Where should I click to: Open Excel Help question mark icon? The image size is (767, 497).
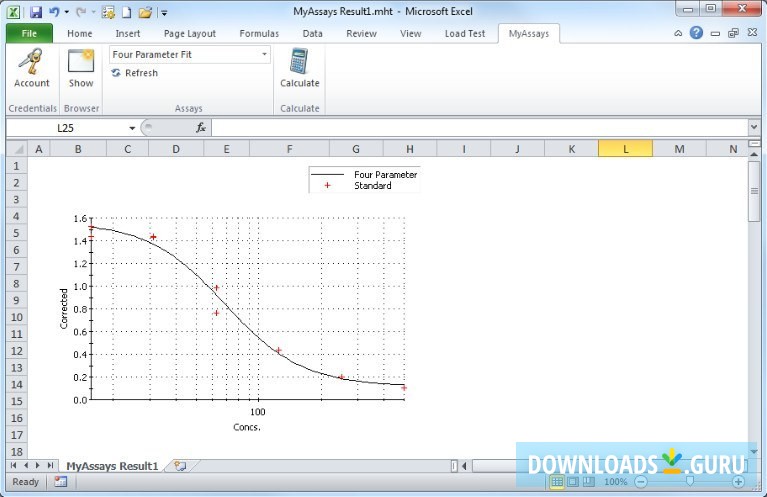696,33
